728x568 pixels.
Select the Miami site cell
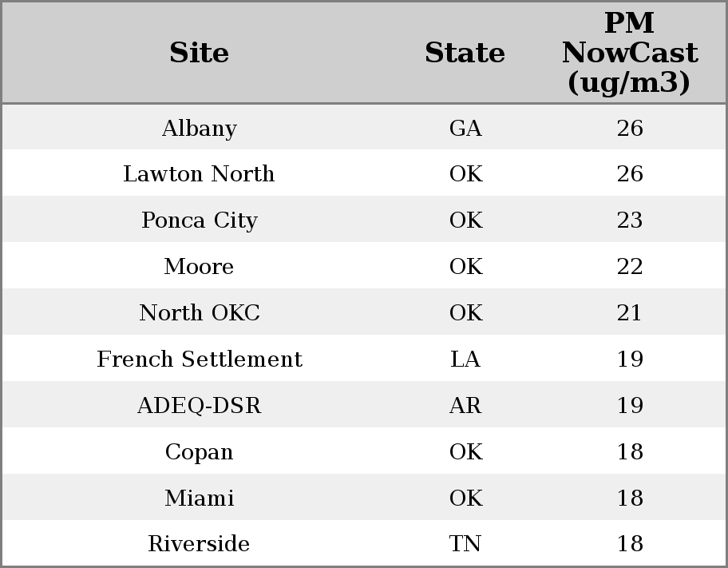pyautogui.click(x=200, y=498)
